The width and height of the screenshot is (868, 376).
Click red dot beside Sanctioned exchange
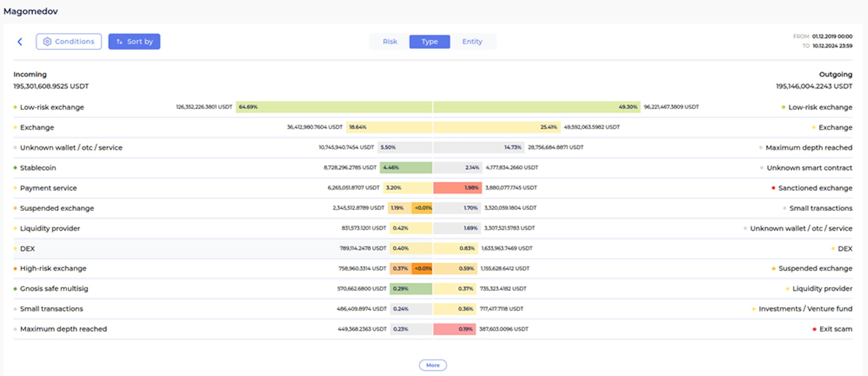click(773, 188)
